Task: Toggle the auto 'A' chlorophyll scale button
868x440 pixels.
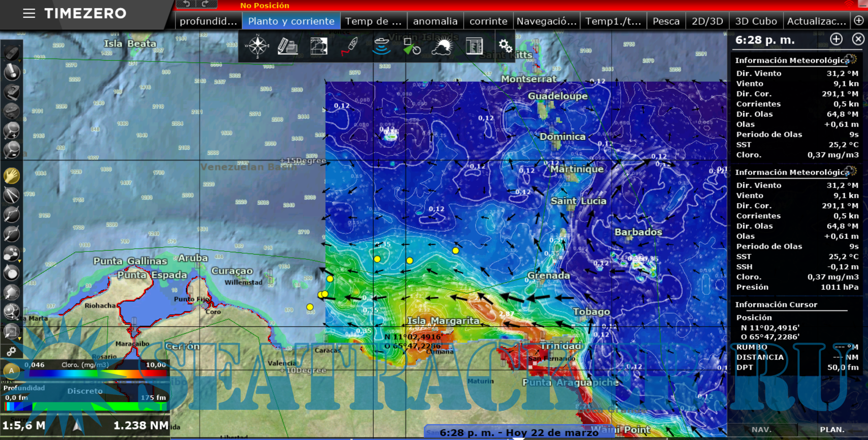Action: tap(11, 371)
